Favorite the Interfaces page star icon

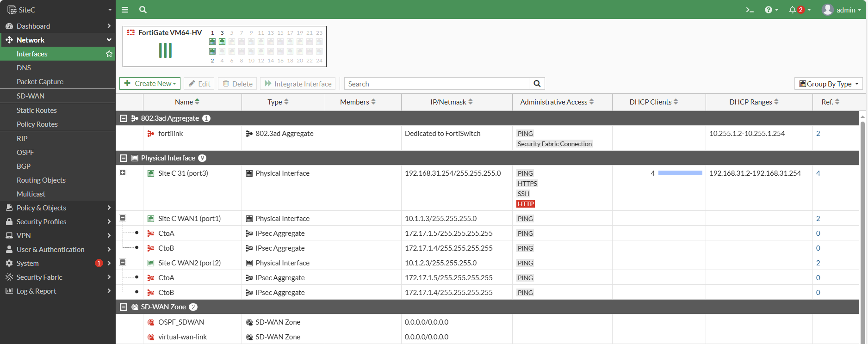(109, 54)
